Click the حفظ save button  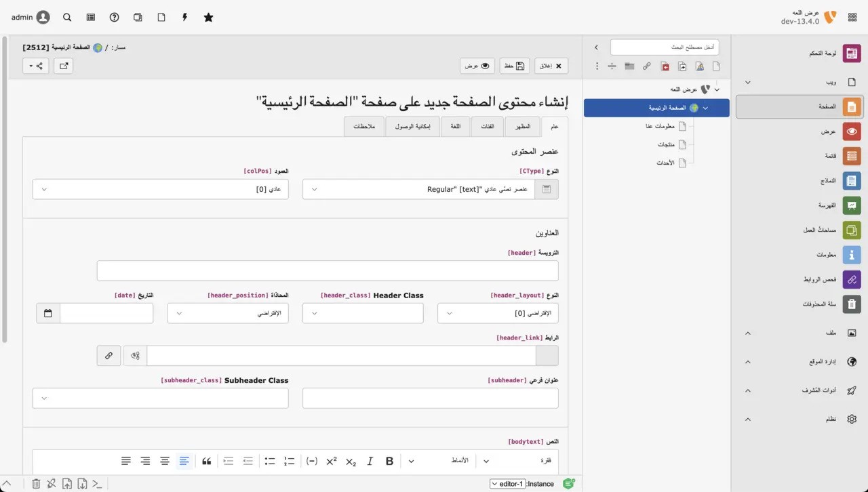(514, 66)
